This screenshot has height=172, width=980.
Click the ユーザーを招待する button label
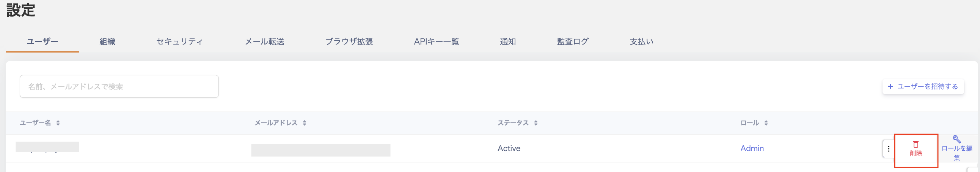tap(928, 87)
